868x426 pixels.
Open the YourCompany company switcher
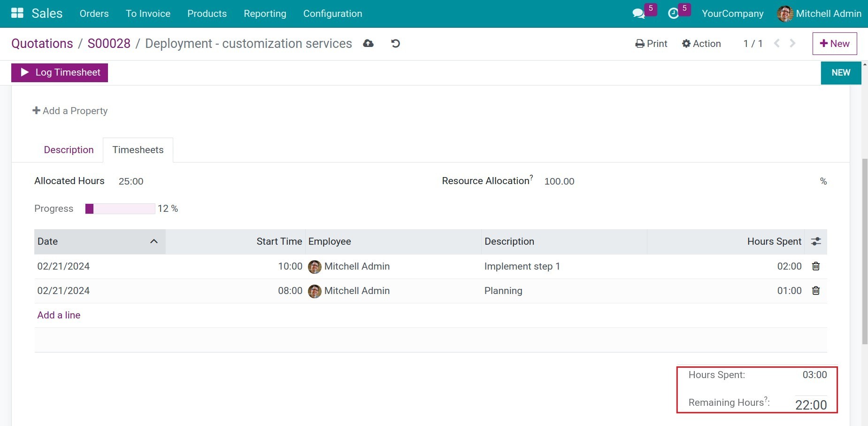tap(732, 14)
